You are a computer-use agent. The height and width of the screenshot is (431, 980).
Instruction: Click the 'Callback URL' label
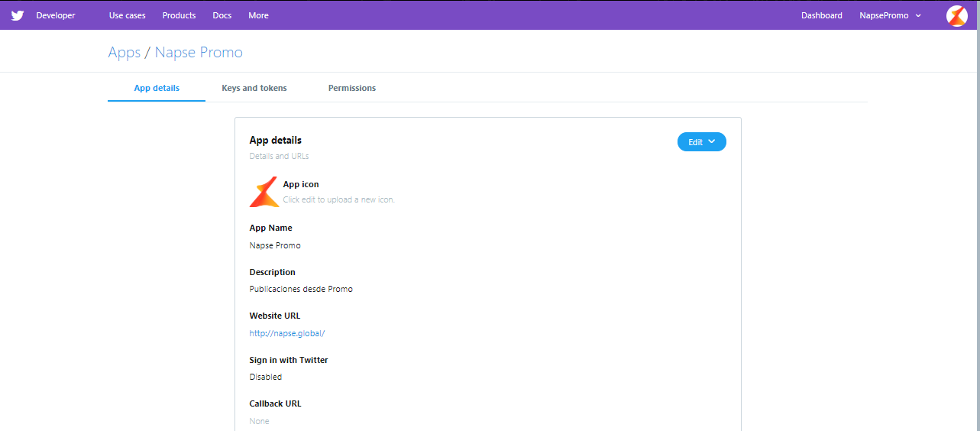coord(276,403)
